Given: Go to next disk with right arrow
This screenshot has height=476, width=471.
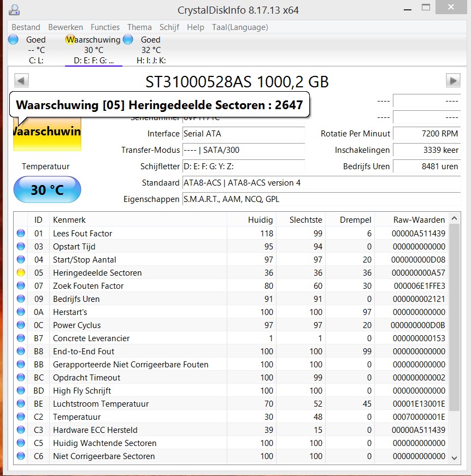Looking at the screenshot, I should click(x=453, y=81).
